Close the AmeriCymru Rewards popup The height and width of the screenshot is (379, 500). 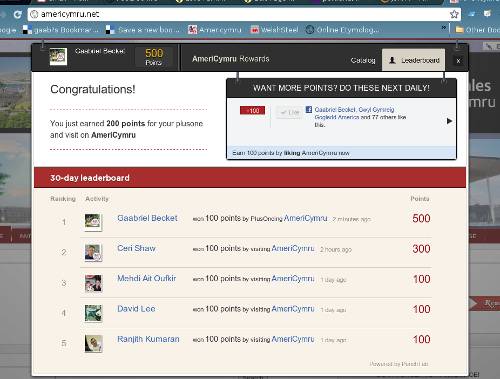tap(458, 61)
